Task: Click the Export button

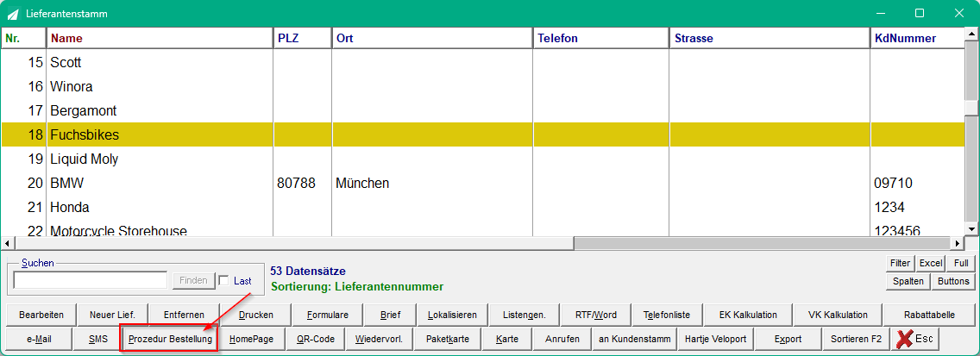Action: pyautogui.click(x=788, y=339)
